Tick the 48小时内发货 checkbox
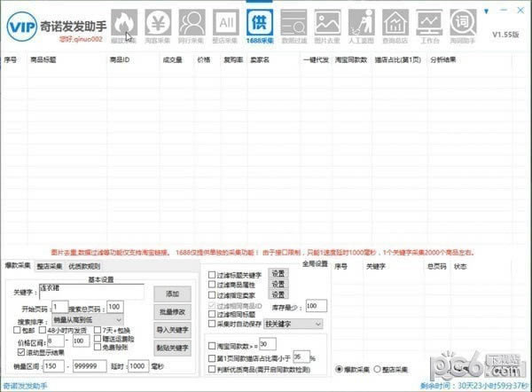The image size is (532, 392). click(43, 330)
